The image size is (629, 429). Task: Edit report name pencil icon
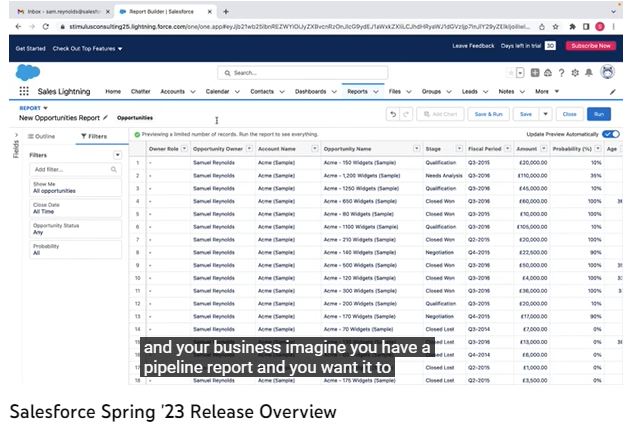105,118
